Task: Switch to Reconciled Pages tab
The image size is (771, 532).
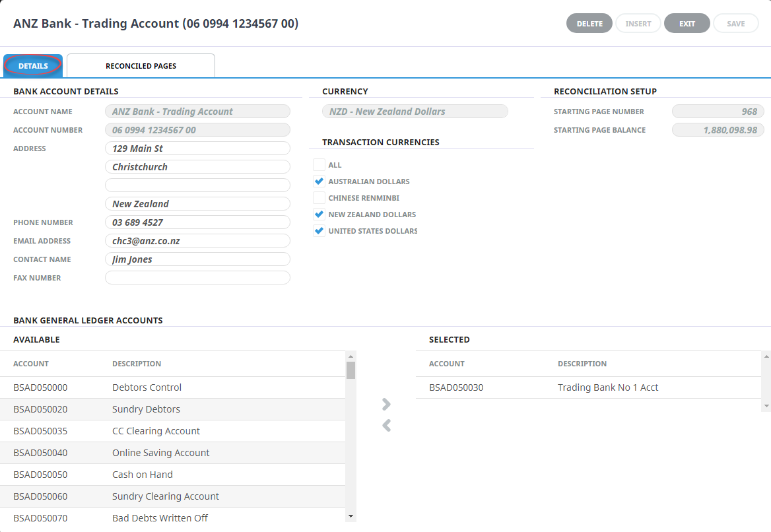Action: (x=141, y=66)
